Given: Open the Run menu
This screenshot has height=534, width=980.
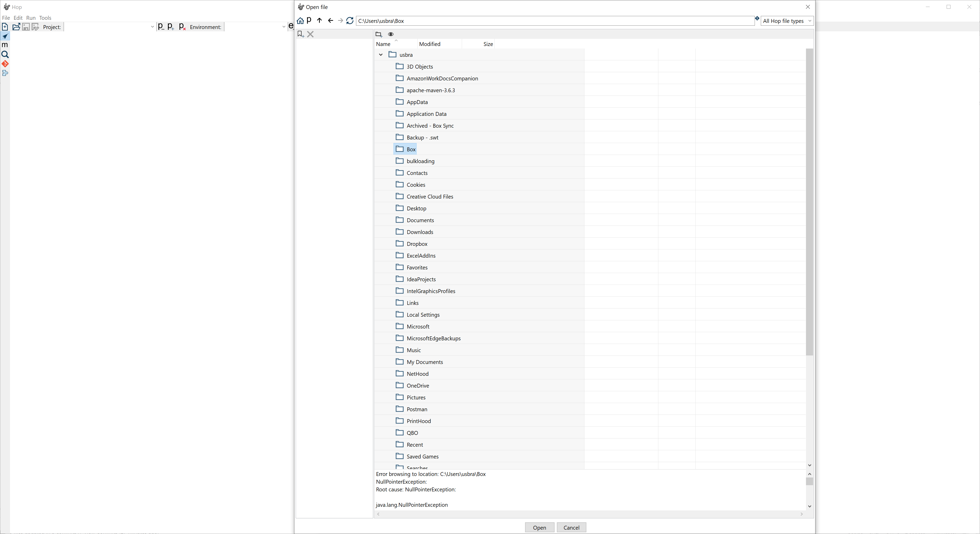Looking at the screenshot, I should (x=31, y=18).
